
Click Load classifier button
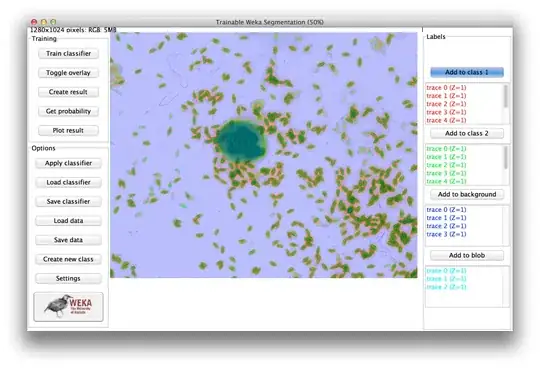(69, 183)
